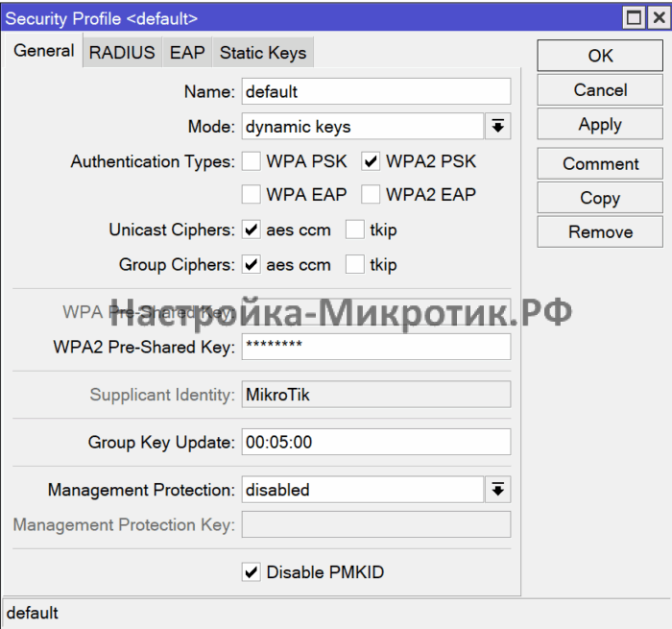This screenshot has width=672, height=629.
Task: Uncheck the Disable PMKID option
Action: coord(252,572)
